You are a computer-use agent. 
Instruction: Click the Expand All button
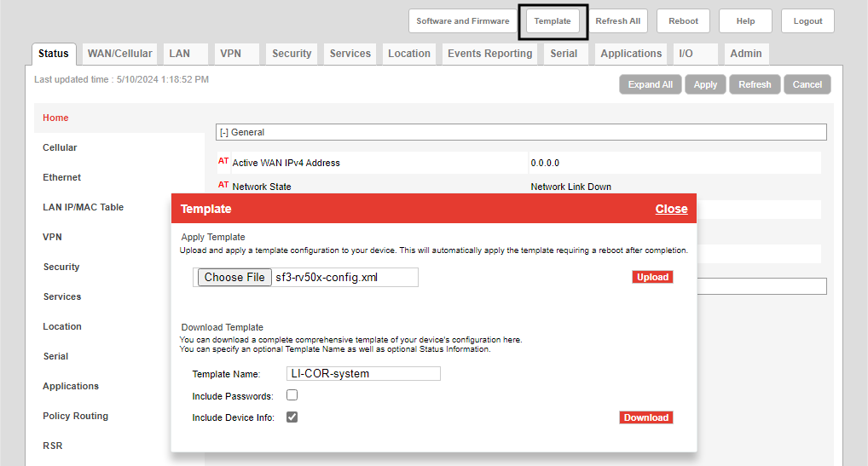tap(650, 84)
